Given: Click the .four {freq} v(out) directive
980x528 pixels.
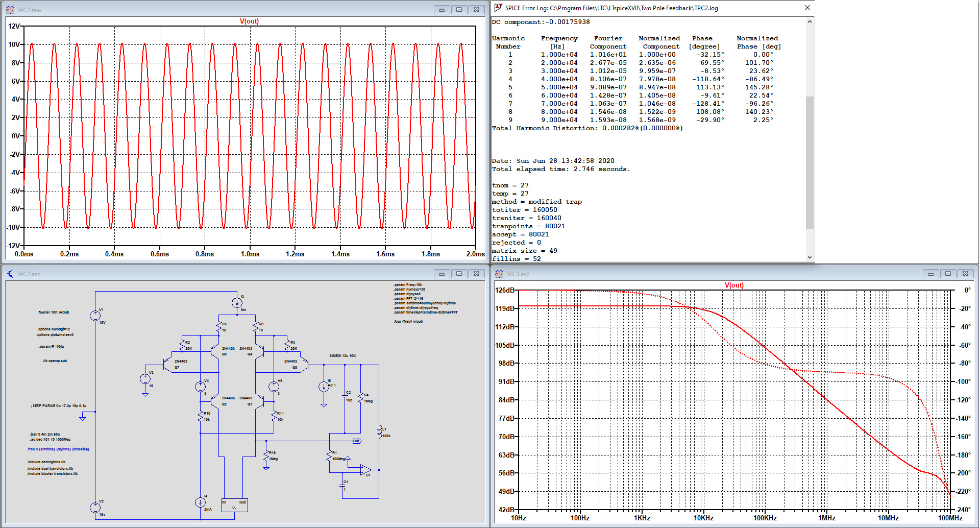Looking at the screenshot, I should click(408, 322).
